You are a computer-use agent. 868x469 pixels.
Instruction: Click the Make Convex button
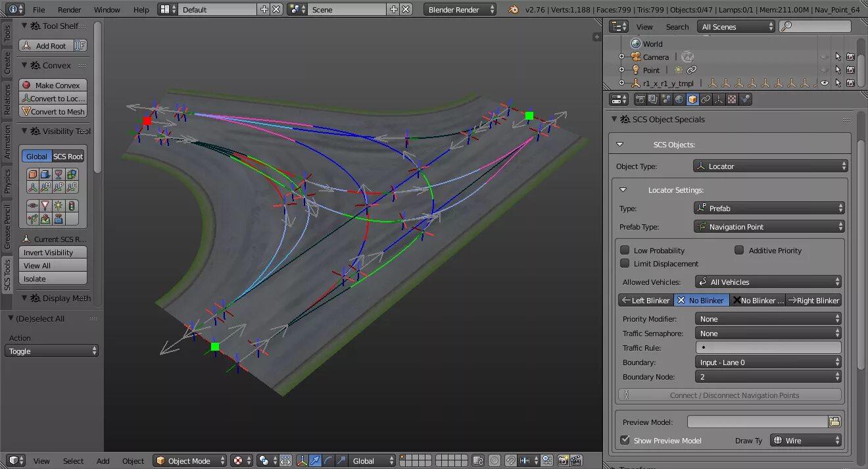(x=53, y=86)
